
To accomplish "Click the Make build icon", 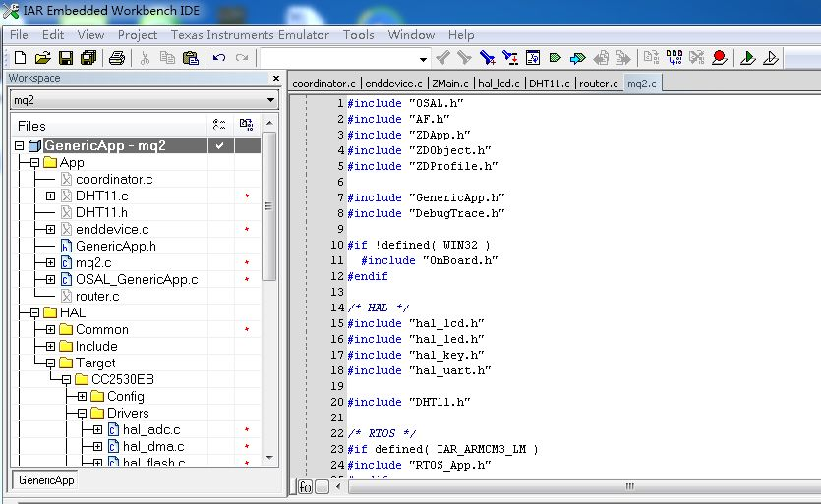I will [674, 58].
